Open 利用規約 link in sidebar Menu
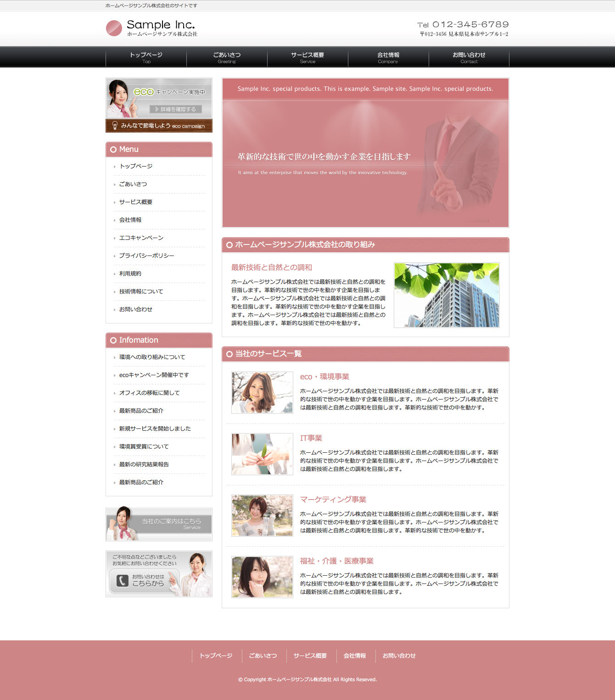Screen dimensions: 615x700 point(130,273)
